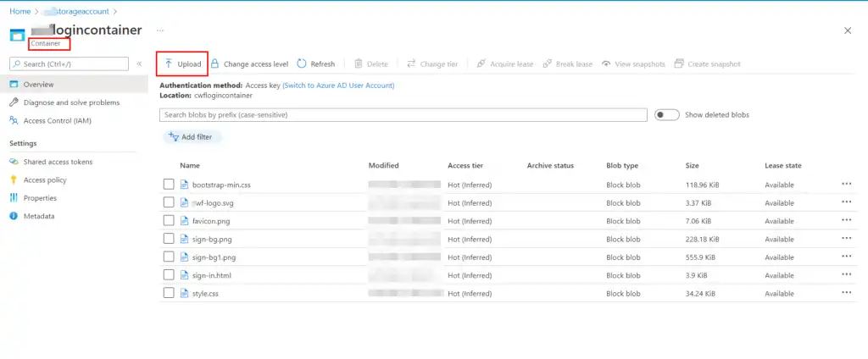
Task: Check the wf-logo.svg checkbox
Action: (x=169, y=203)
